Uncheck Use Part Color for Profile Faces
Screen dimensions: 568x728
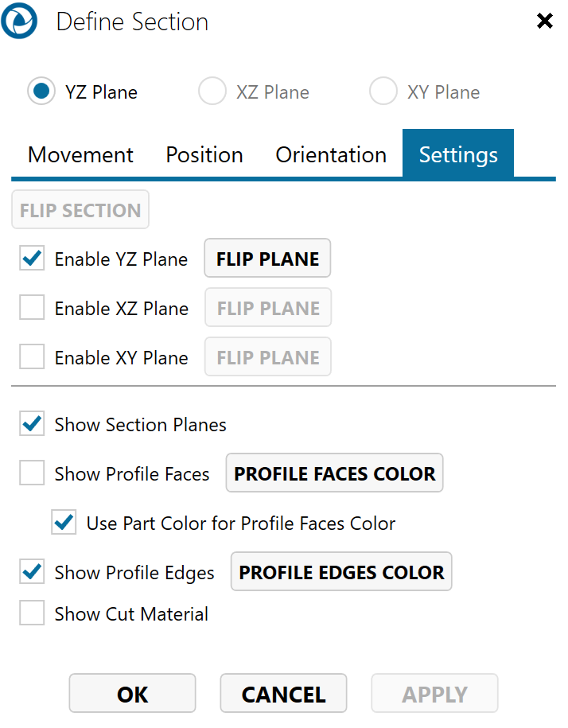64,523
